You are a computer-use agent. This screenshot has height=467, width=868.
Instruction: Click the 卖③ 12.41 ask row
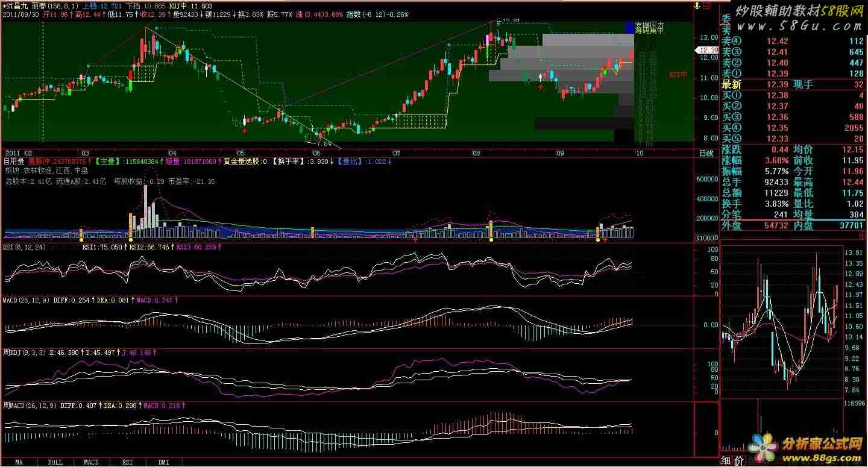793,52
